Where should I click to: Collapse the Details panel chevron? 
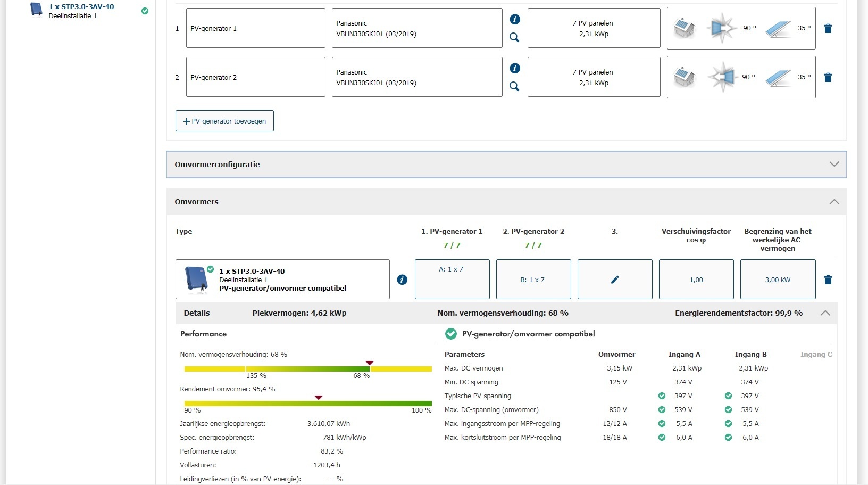click(x=825, y=313)
